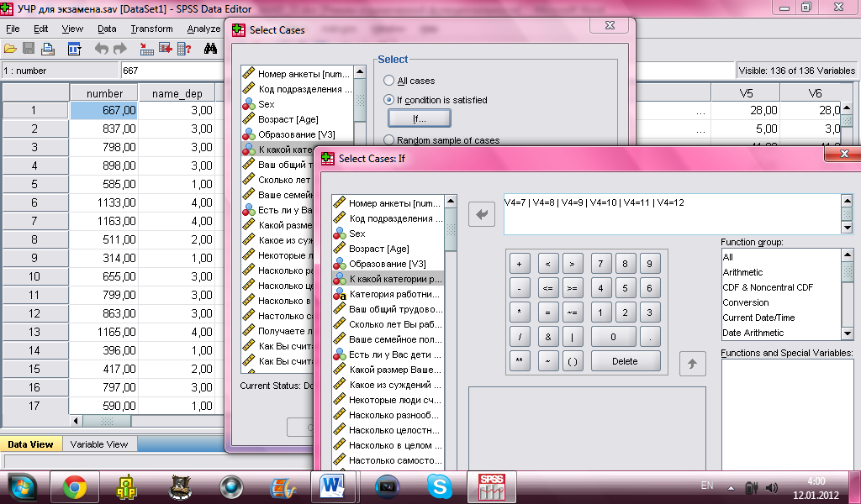Click the name_dep column header
Screen dimensions: 861x504
(177, 93)
